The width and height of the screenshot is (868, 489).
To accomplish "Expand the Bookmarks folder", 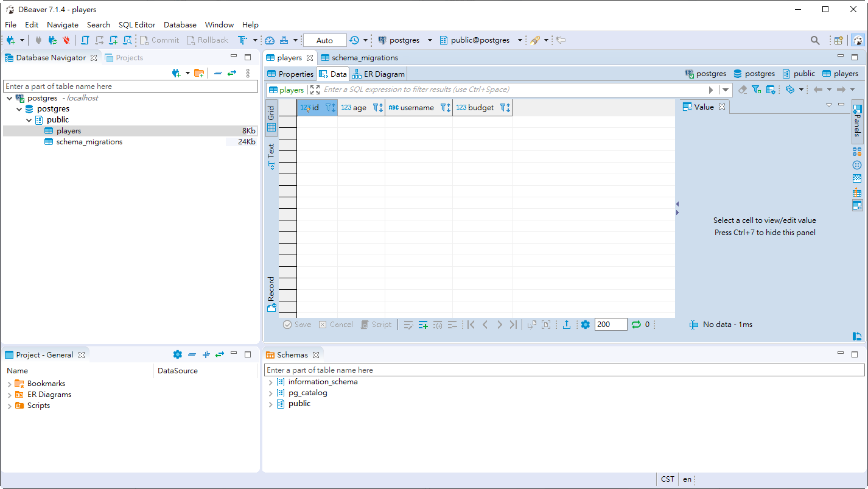I will pyautogui.click(x=10, y=384).
